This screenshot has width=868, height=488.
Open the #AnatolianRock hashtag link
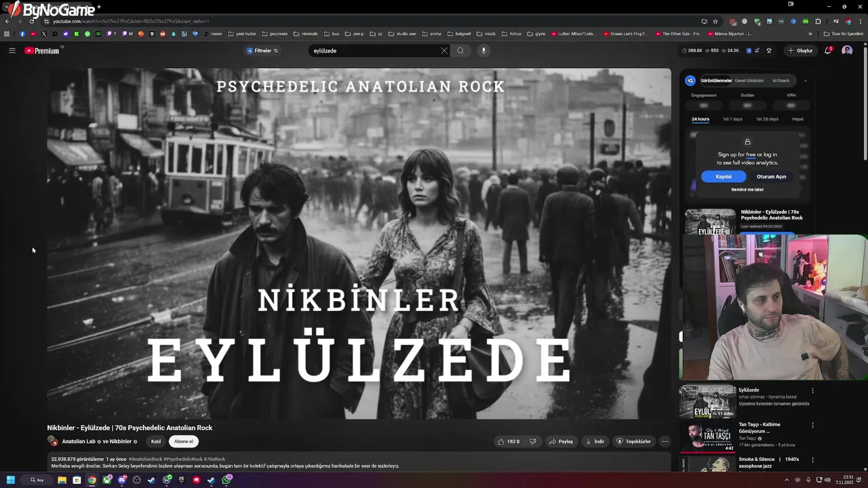[145, 459]
